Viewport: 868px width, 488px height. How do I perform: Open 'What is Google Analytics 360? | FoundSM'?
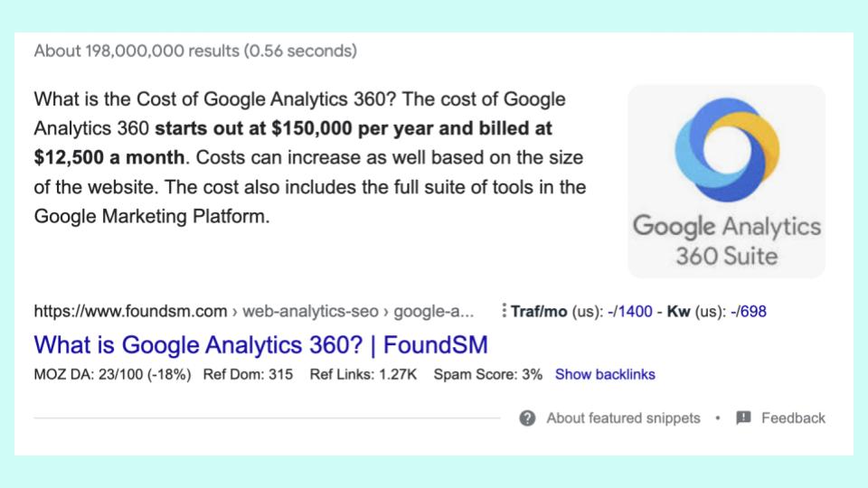click(x=260, y=344)
